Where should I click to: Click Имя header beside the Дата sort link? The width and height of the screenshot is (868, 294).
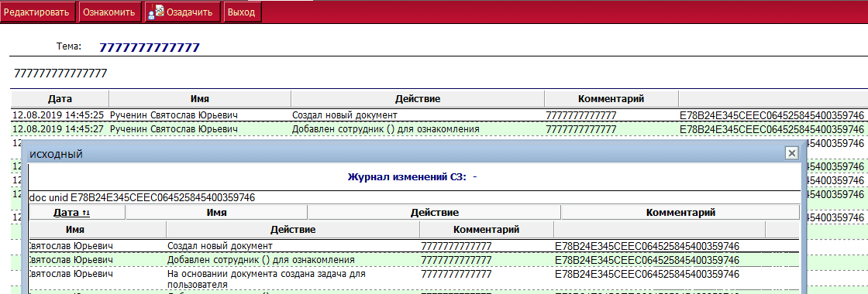pos(216,212)
